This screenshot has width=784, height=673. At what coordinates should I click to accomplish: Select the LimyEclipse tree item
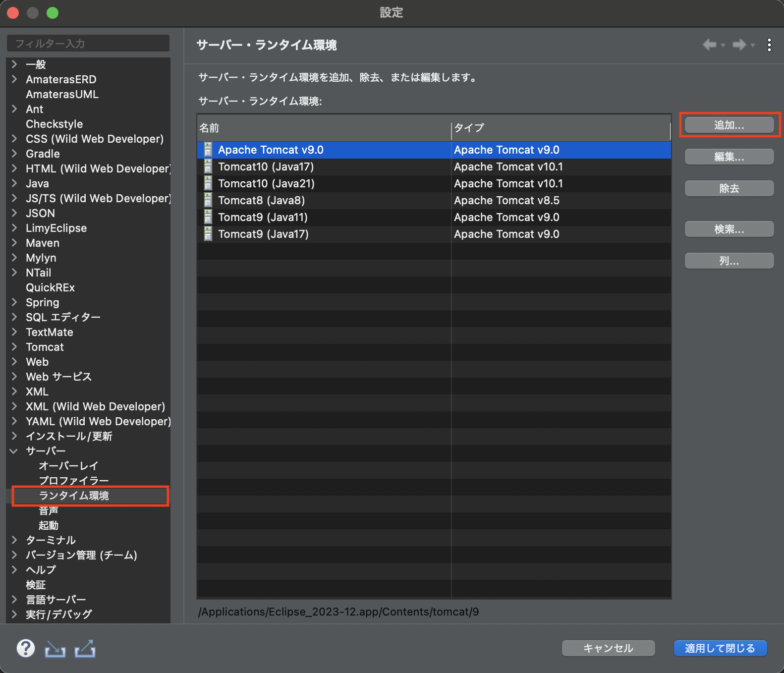56,228
